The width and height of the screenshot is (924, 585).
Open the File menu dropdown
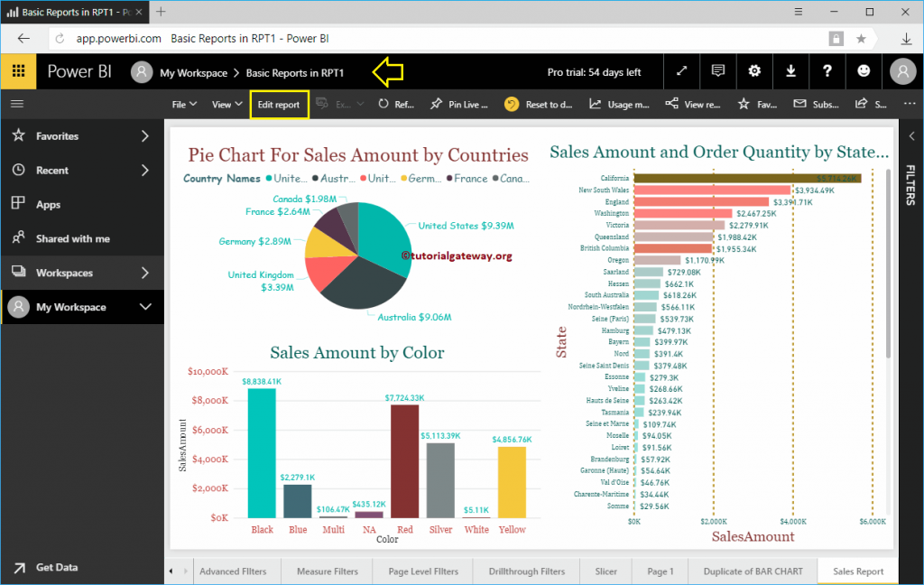pos(182,104)
